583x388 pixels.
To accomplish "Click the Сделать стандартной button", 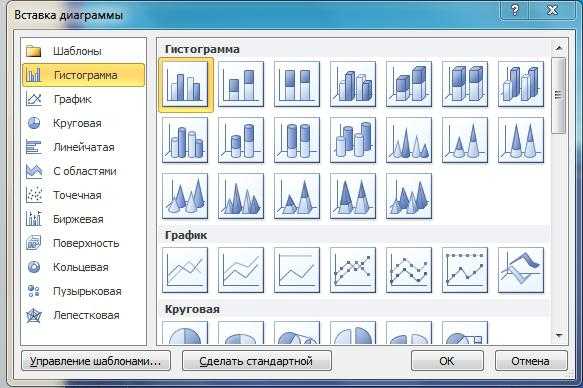I will [x=257, y=361].
